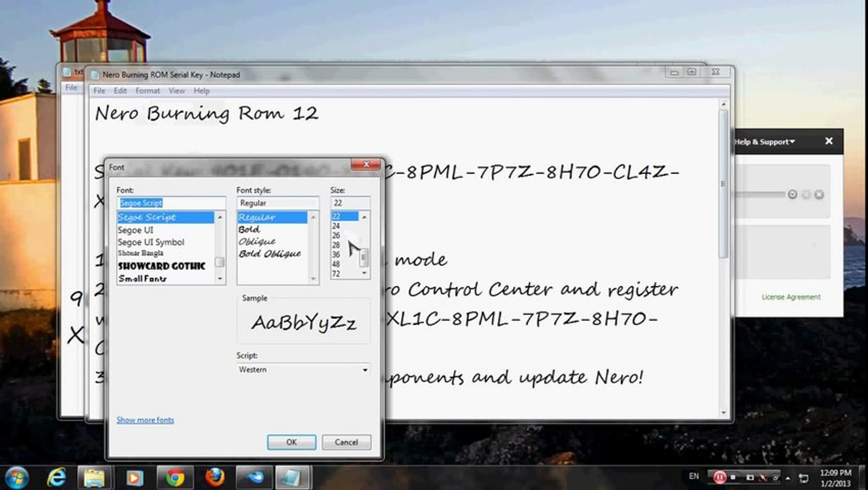
Task: Click the EN language indicator
Action: click(x=694, y=476)
